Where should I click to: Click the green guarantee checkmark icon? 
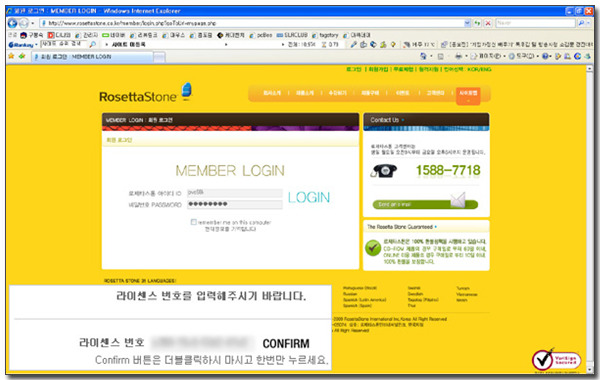373,248
